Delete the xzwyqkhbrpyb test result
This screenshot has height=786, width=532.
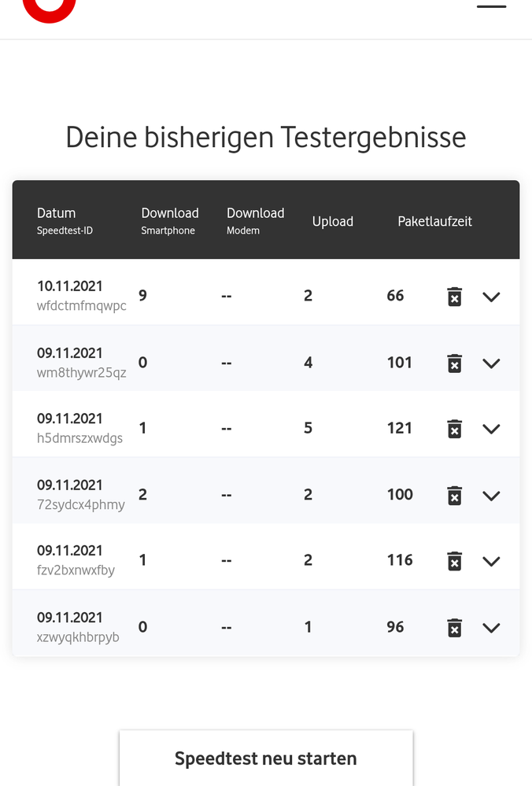coord(454,627)
